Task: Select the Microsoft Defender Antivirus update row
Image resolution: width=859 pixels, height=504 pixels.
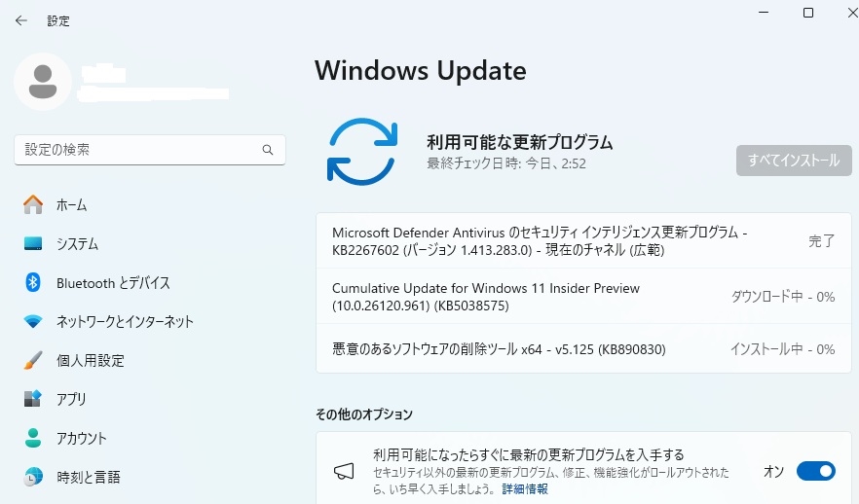Action: 584,240
